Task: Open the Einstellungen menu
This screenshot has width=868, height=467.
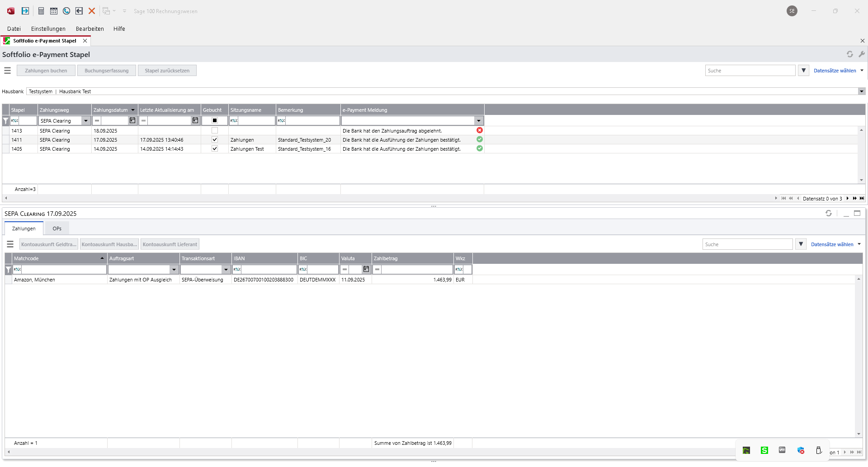Action: 48,29
